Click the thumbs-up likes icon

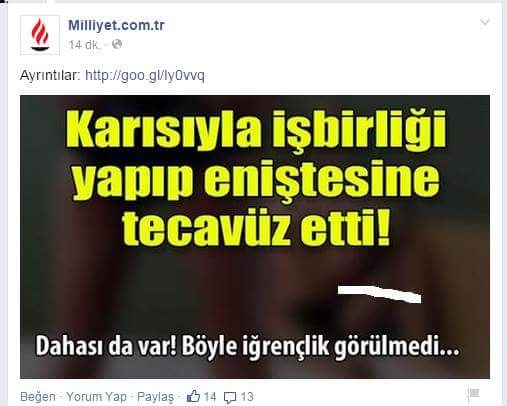(x=193, y=396)
